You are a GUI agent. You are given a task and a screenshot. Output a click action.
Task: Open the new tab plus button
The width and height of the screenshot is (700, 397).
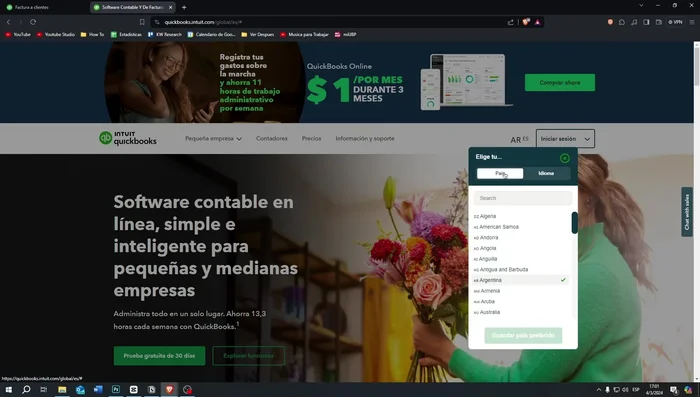click(184, 7)
